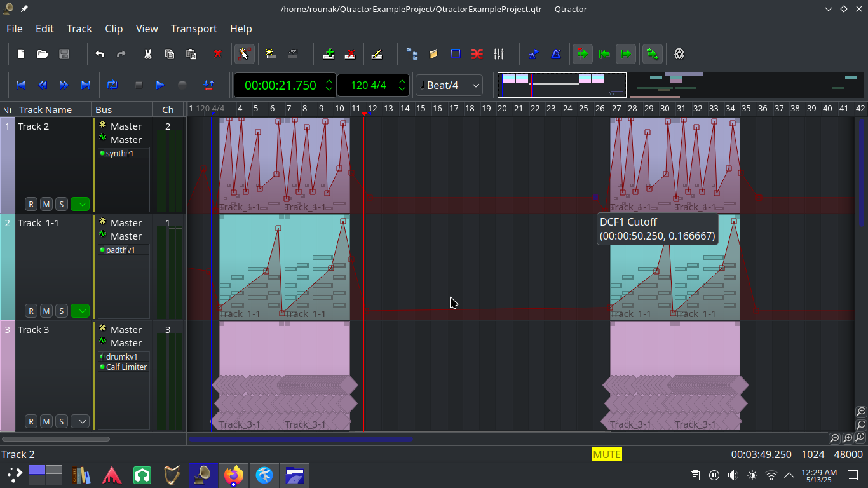Expand Track 3 automation dropdown button

[x=80, y=421]
